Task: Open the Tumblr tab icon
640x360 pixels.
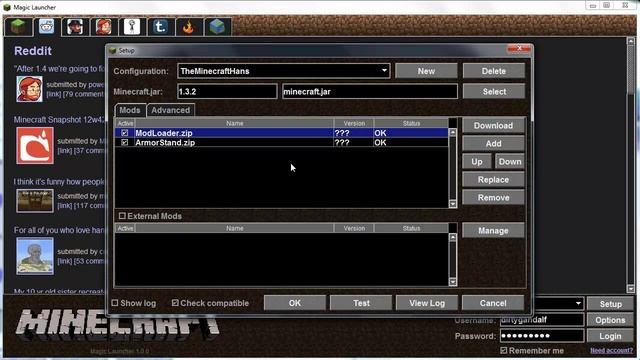Action: coord(160,27)
